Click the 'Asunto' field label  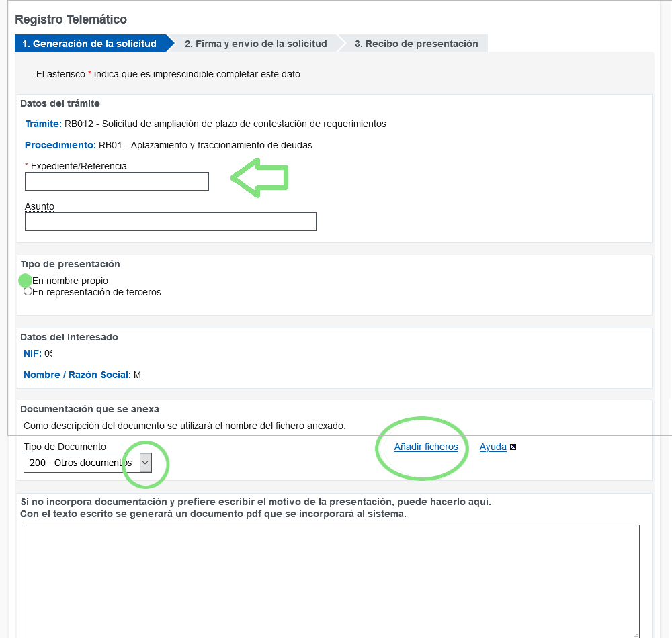point(40,206)
